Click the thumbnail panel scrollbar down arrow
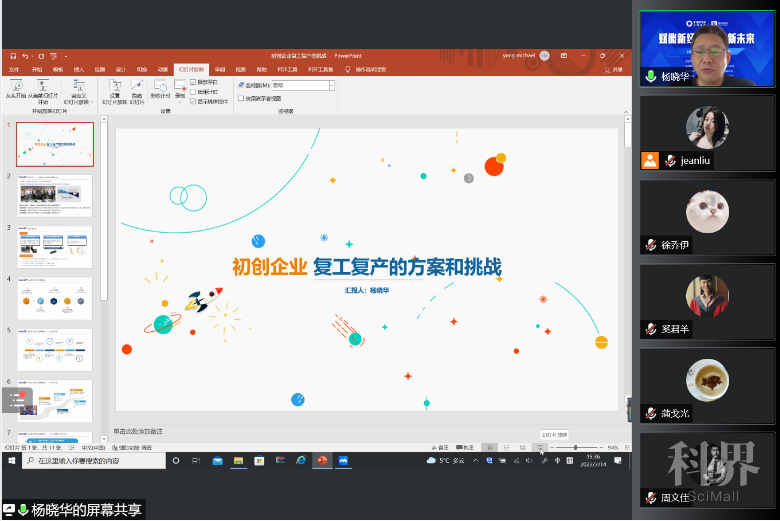Viewport: 780px width, 521px height. [x=104, y=439]
